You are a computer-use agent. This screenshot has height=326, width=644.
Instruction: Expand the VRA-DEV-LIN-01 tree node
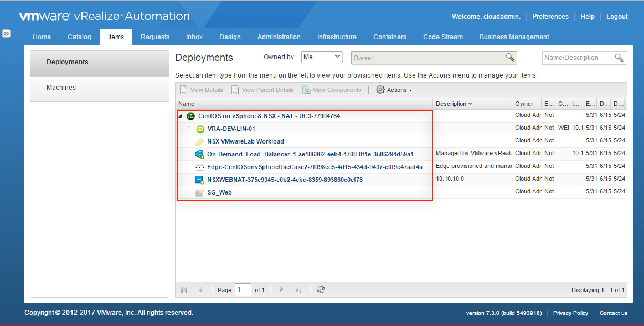[x=189, y=129]
